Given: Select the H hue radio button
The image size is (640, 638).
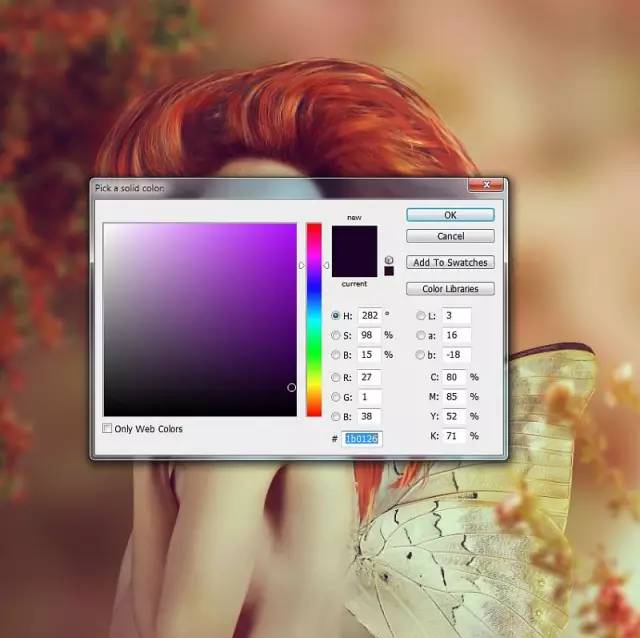Looking at the screenshot, I should point(335,316).
